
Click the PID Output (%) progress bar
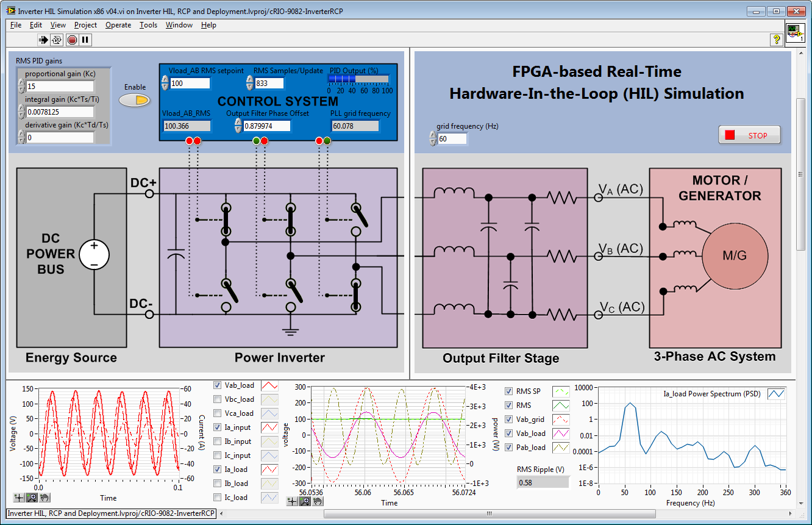358,78
